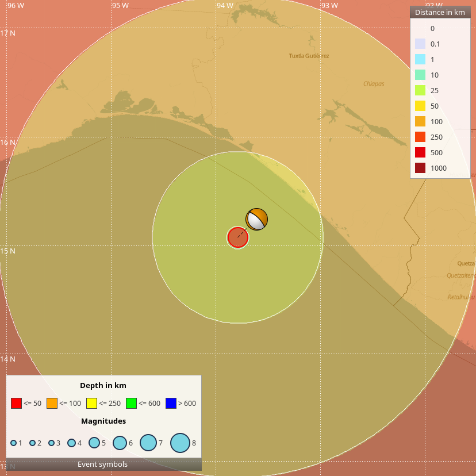Click the red depth <= 50 swatch
Screen dimensions: 476x476
[x=17, y=404]
